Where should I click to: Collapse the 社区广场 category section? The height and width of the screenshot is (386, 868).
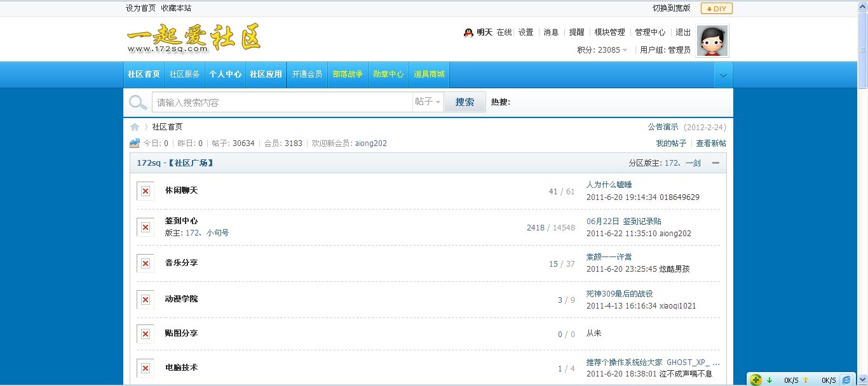click(715, 163)
